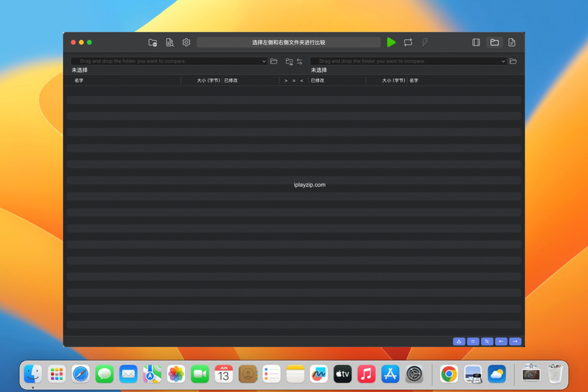Sort by left 名字 column header

[x=79, y=81]
